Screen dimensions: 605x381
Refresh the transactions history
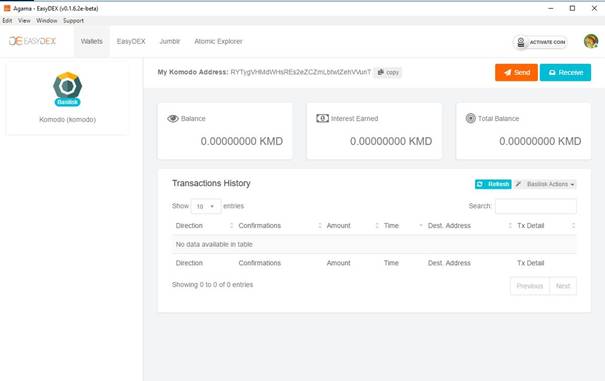[x=493, y=185]
